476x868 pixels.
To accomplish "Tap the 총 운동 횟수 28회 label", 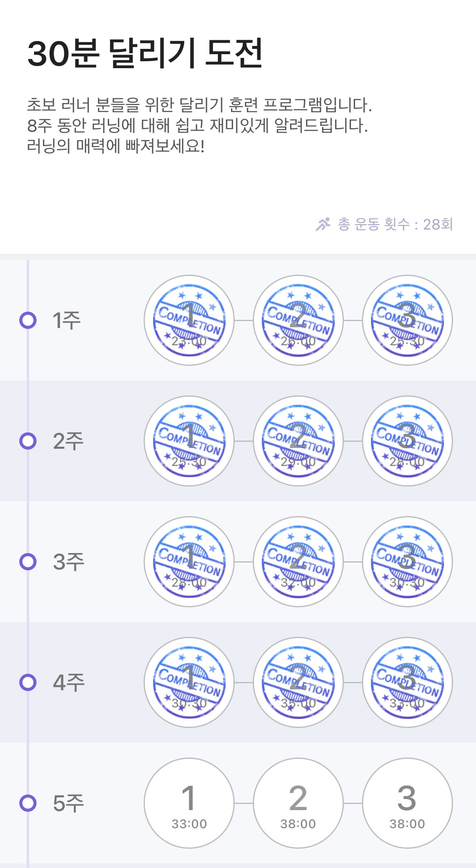I will point(395,224).
